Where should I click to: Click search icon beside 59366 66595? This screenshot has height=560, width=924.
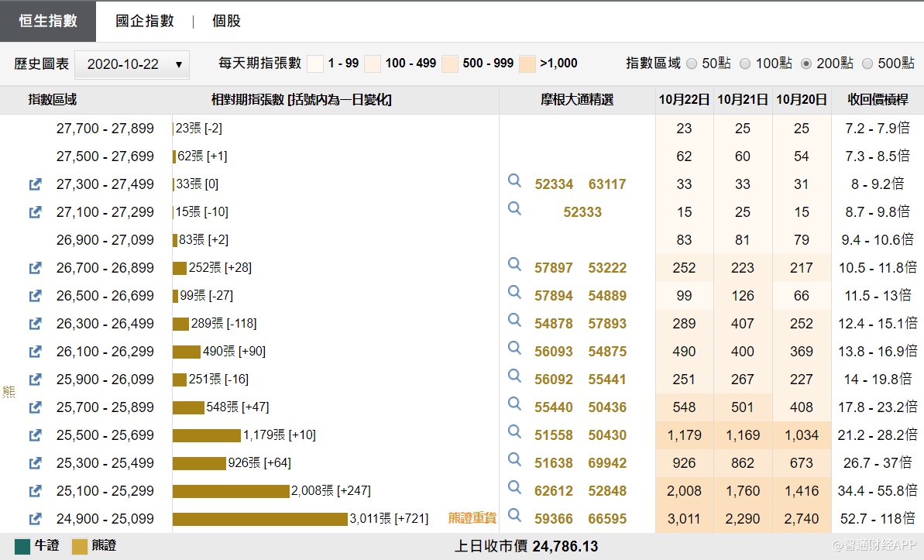point(514,515)
